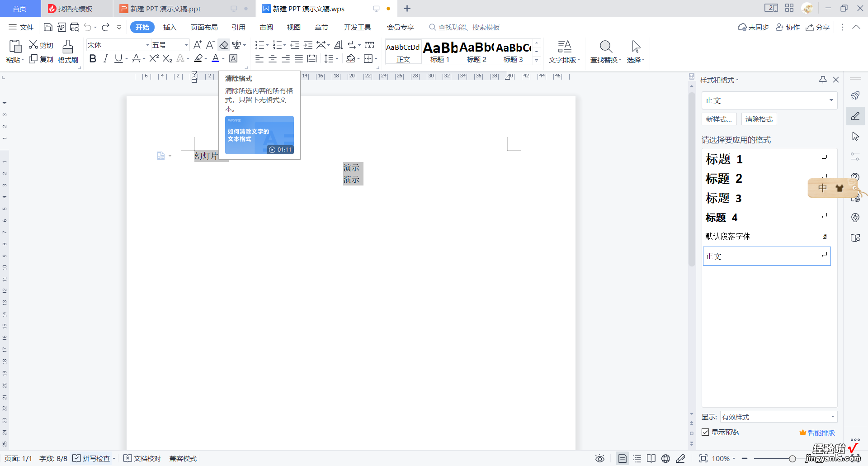The height and width of the screenshot is (466, 868).
Task: Click the New Style button
Action: pyautogui.click(x=719, y=119)
